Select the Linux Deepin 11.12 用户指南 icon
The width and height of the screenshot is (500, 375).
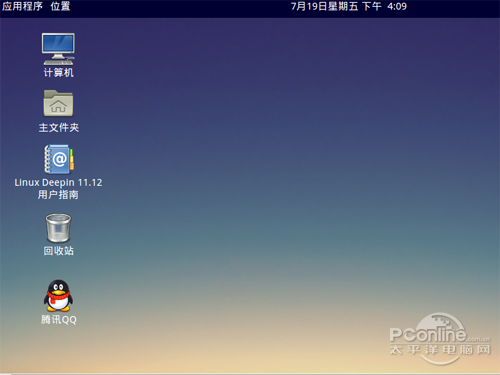tap(59, 159)
